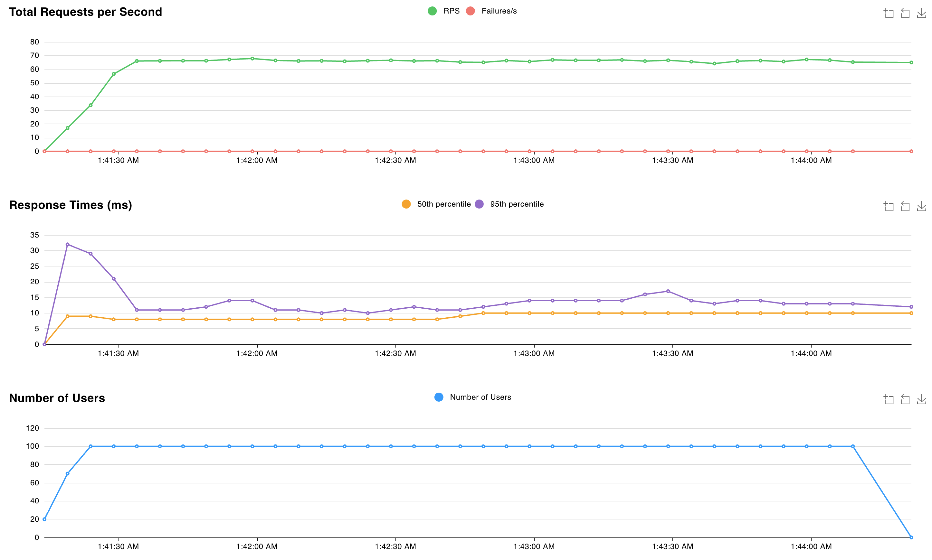Click the green RPS legend color dot
932x560 pixels.
click(x=432, y=11)
